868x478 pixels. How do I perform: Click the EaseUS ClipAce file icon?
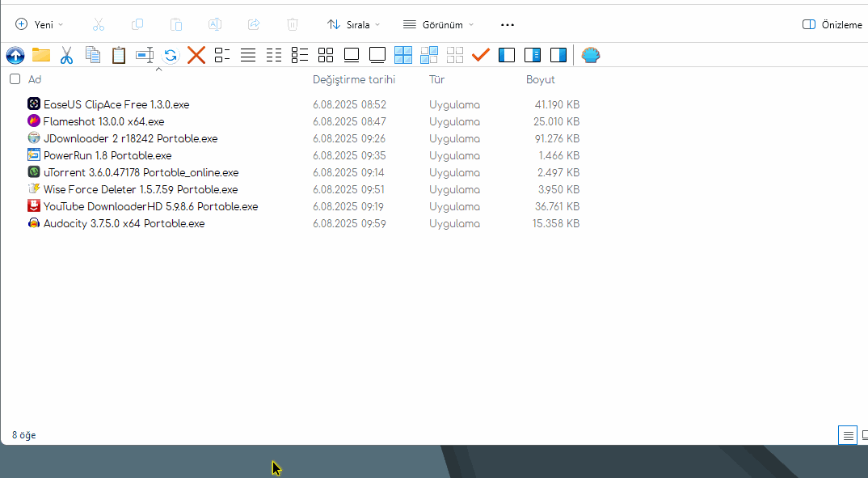pyautogui.click(x=34, y=104)
